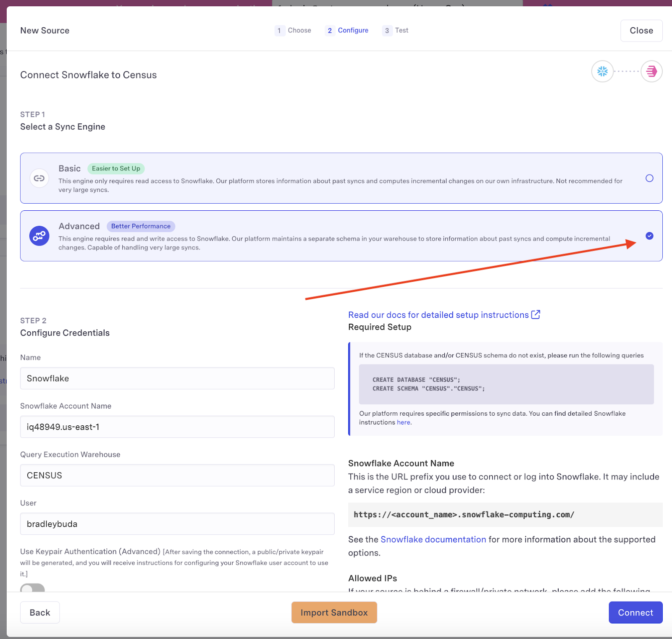Click the Census logo icon
This screenshot has width=672, height=639.
651,71
